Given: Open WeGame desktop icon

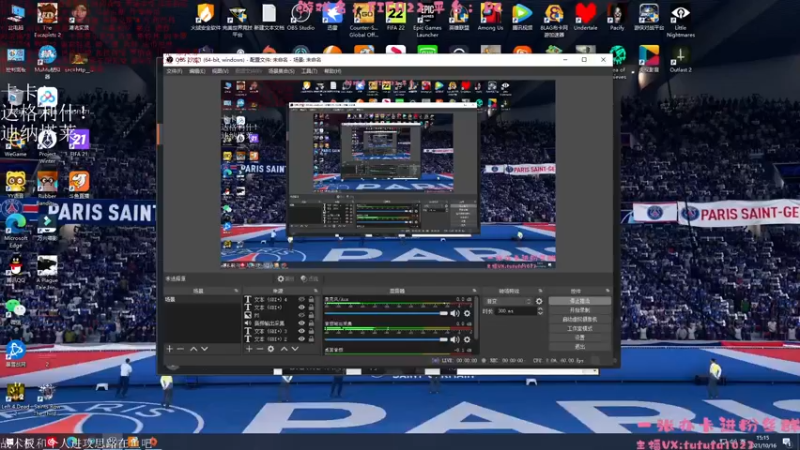Looking at the screenshot, I should click(16, 144).
